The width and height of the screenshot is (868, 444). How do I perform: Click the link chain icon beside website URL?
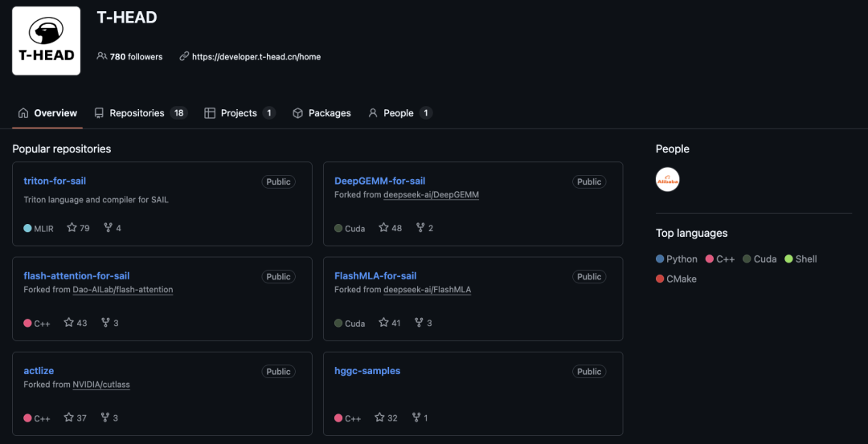click(x=184, y=56)
